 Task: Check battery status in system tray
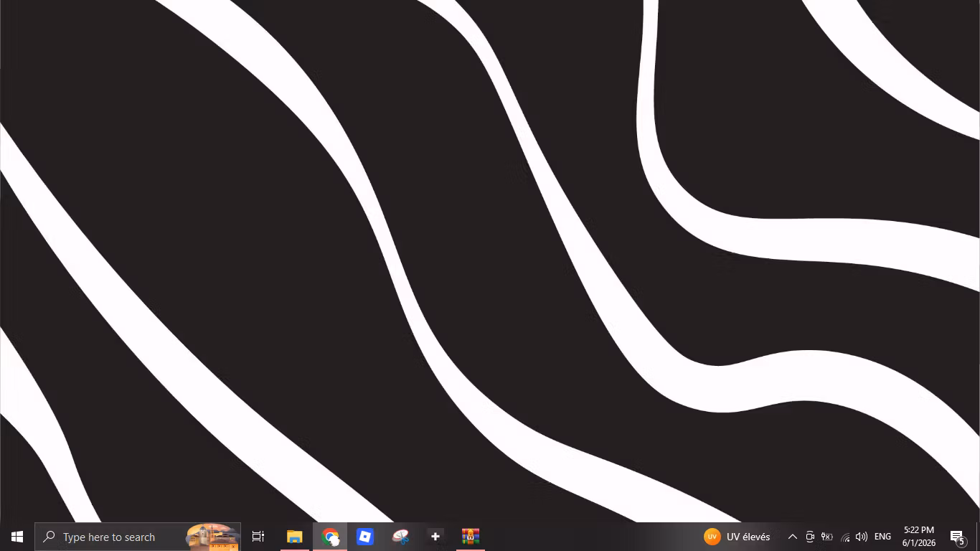(827, 537)
